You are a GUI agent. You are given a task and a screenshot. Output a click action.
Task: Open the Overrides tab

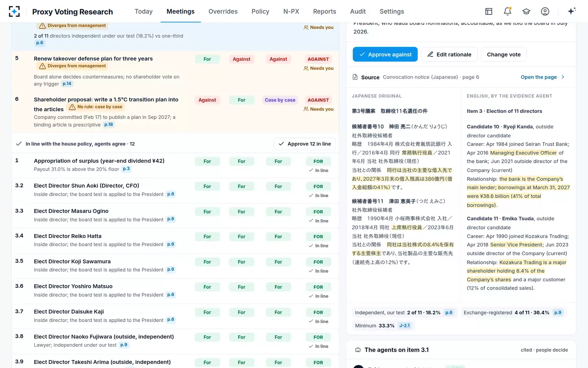(x=223, y=11)
